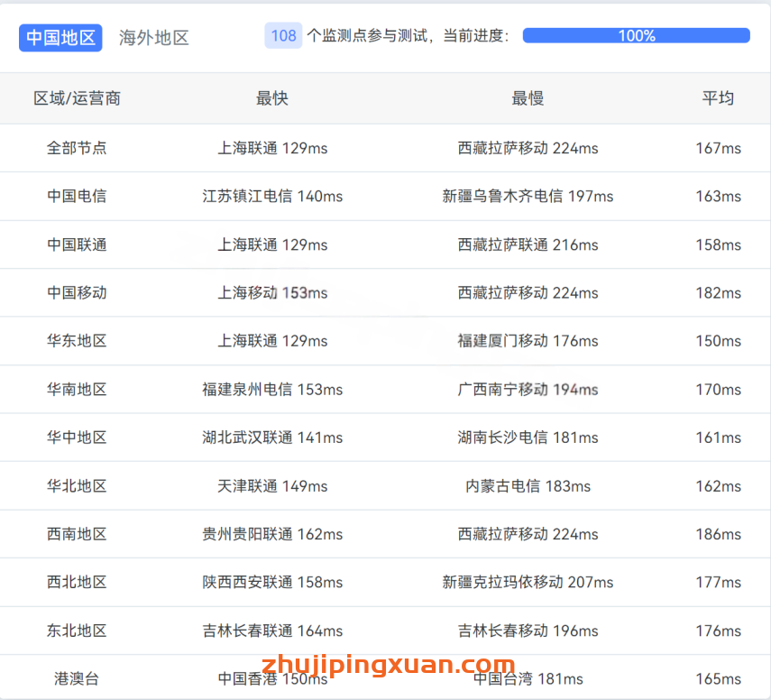
Task: Click 江苏镇江电信 140ms cell
Action: coord(272,197)
